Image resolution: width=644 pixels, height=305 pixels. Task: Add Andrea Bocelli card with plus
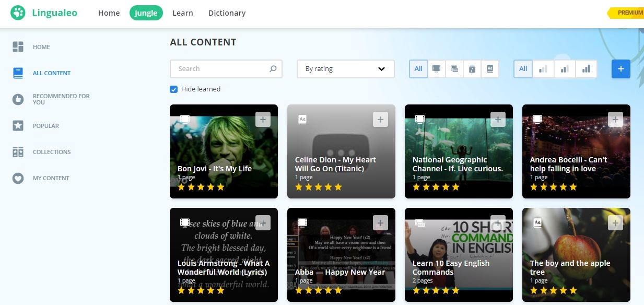615,120
